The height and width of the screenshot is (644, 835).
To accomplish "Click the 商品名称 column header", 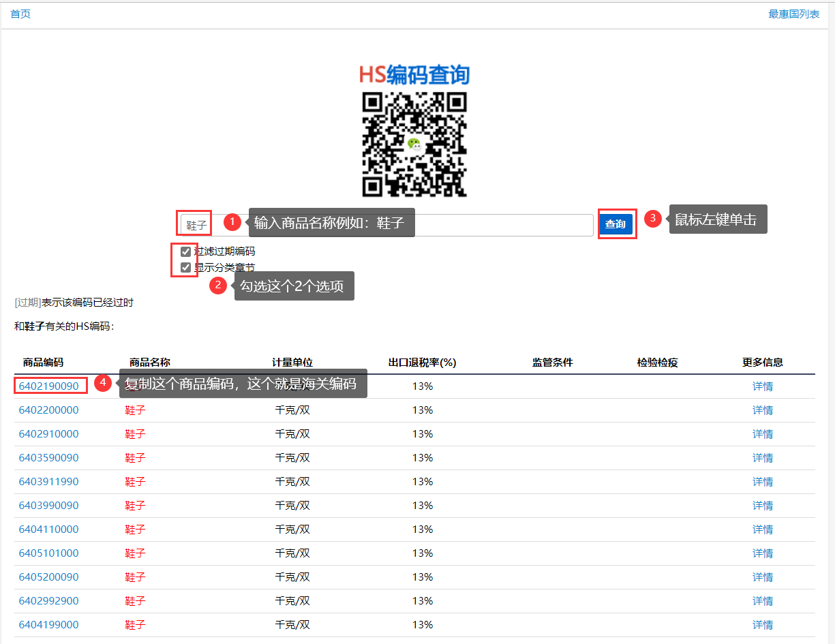I will click(x=149, y=363).
